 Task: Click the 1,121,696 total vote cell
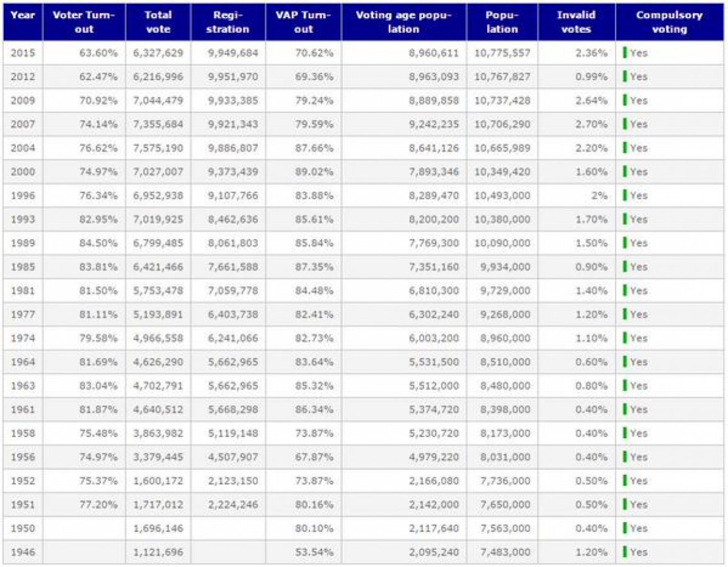coord(158,552)
